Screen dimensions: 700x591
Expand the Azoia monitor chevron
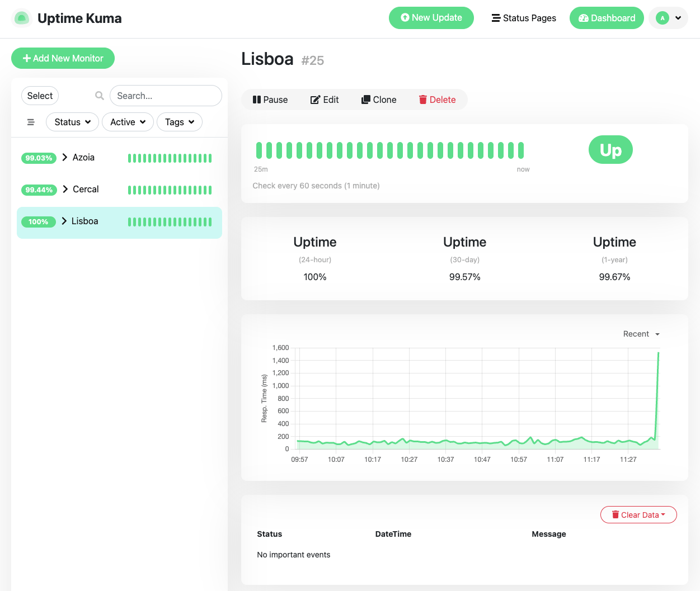coord(64,158)
